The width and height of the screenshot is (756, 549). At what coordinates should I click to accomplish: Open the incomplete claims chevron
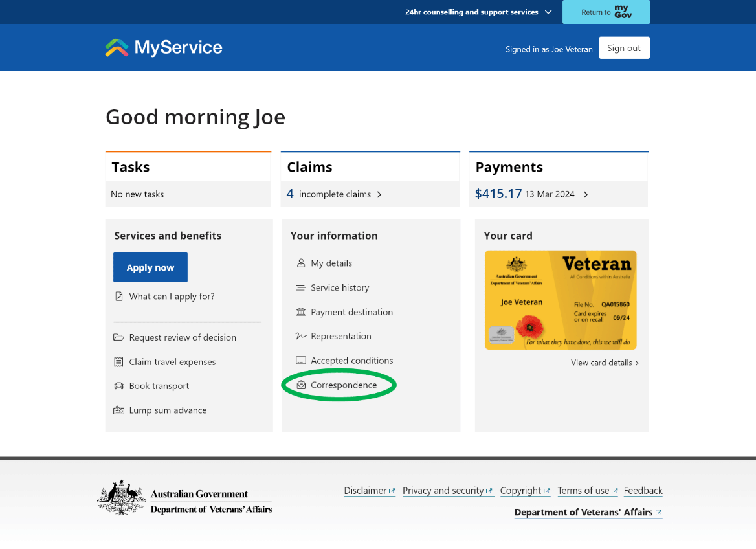pos(379,194)
